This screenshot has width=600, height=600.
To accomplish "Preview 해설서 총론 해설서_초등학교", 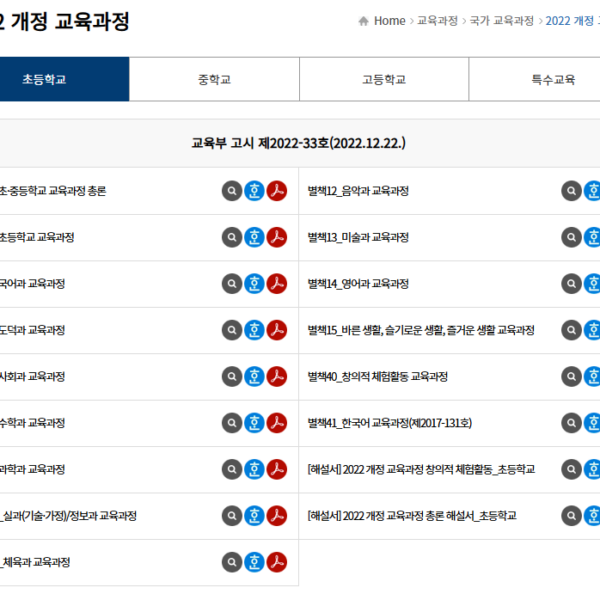I will point(571,516).
